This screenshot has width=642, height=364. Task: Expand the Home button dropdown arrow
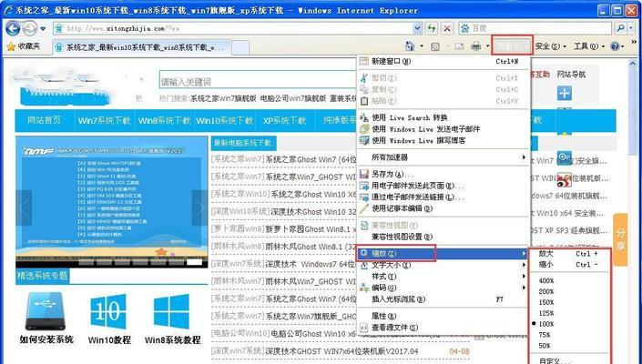(422, 46)
